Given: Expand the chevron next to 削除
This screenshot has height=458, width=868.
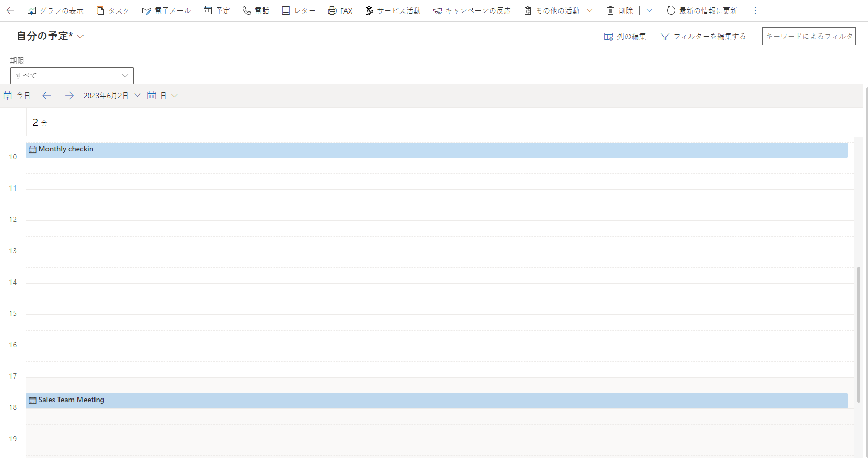Looking at the screenshot, I should [649, 10].
